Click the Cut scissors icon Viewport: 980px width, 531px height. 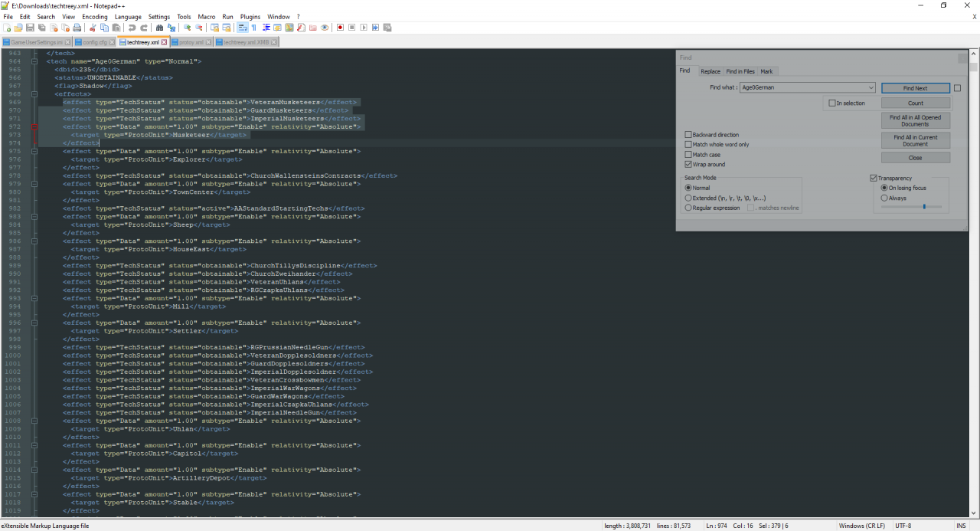pyautogui.click(x=93, y=28)
